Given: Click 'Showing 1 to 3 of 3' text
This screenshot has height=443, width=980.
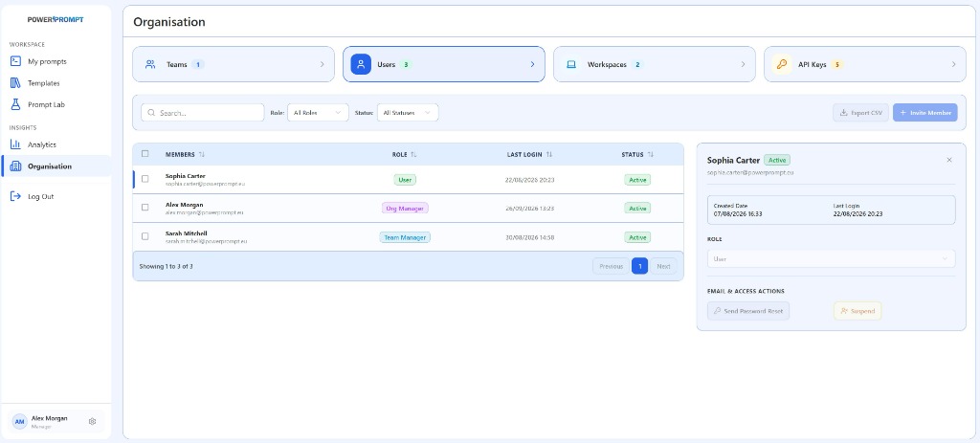Looking at the screenshot, I should (x=166, y=266).
